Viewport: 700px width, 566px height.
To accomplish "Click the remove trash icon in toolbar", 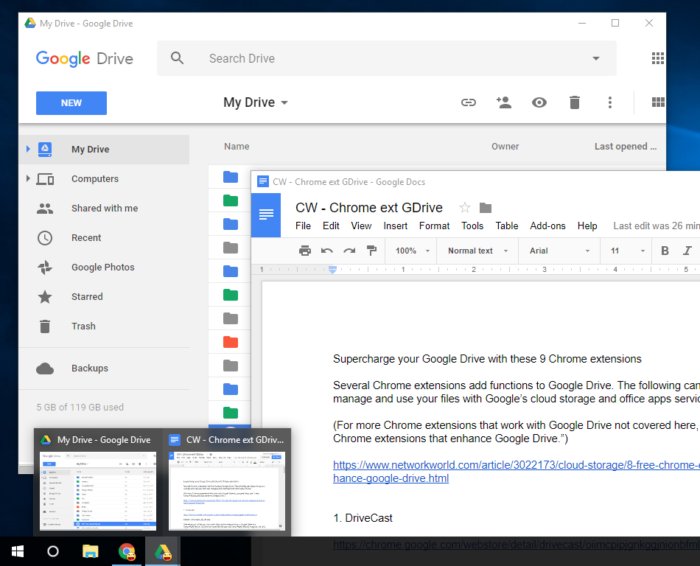I will pos(575,103).
